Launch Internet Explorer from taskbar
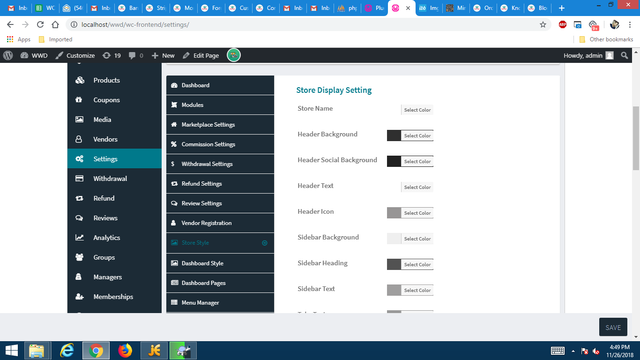 point(67,351)
